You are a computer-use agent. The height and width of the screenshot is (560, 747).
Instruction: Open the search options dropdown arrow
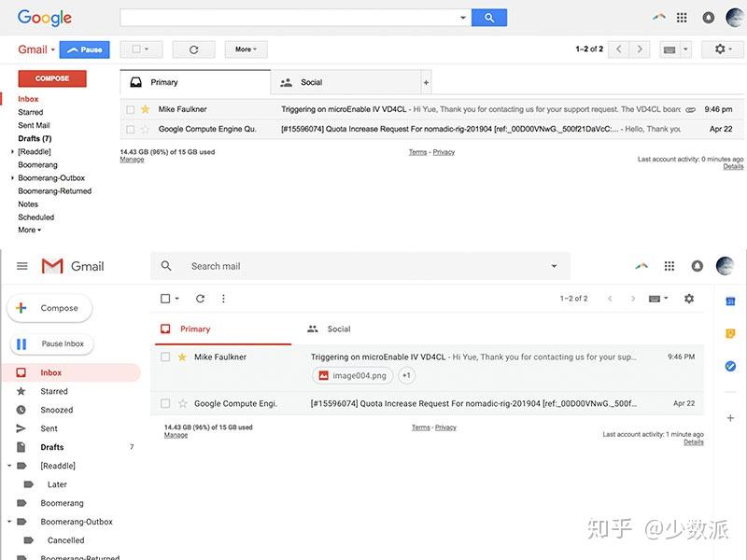click(x=554, y=266)
